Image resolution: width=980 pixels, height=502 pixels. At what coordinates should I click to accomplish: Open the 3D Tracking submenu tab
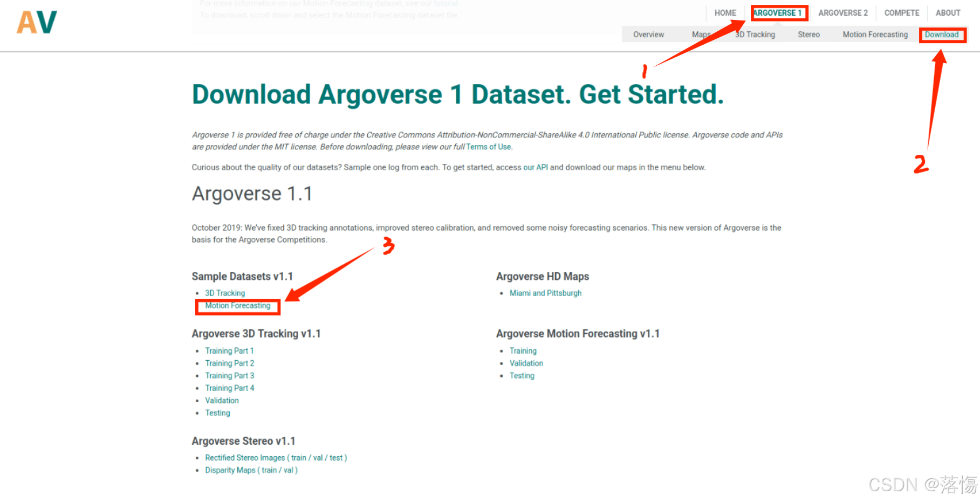coord(755,35)
